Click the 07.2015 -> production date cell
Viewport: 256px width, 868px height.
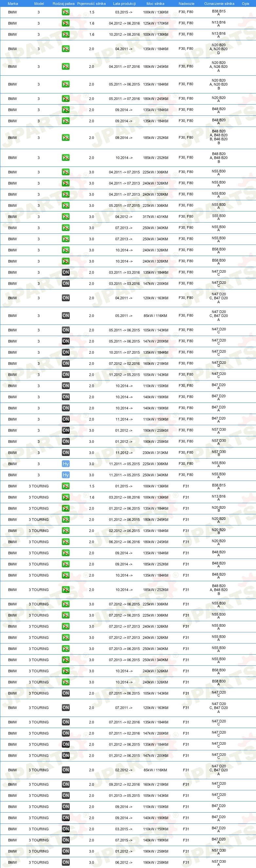click(x=124, y=840)
